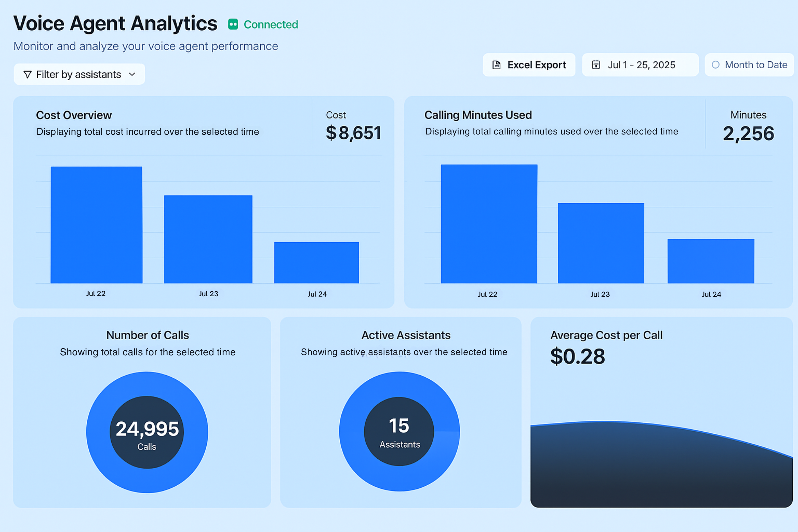Click the Jul 22 bar in Calling Minutes
Viewport: 798px width, 532px height.
pyautogui.click(x=489, y=224)
